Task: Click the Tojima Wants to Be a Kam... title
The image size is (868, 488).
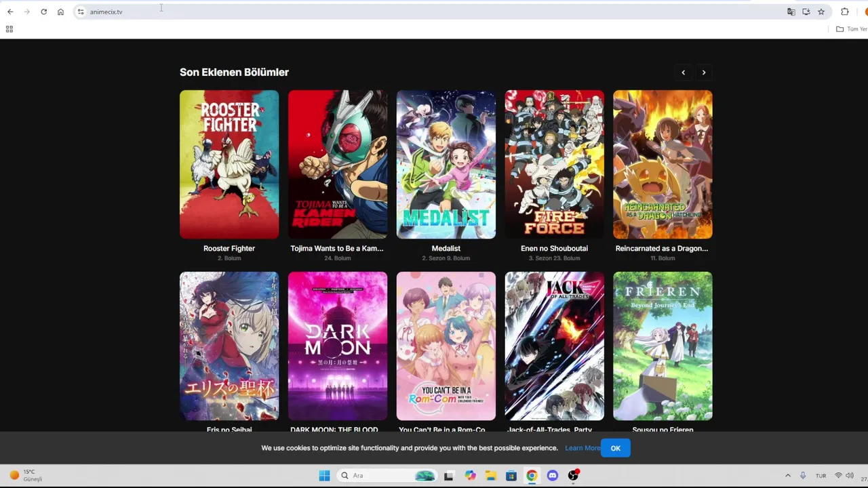Action: tap(337, 249)
